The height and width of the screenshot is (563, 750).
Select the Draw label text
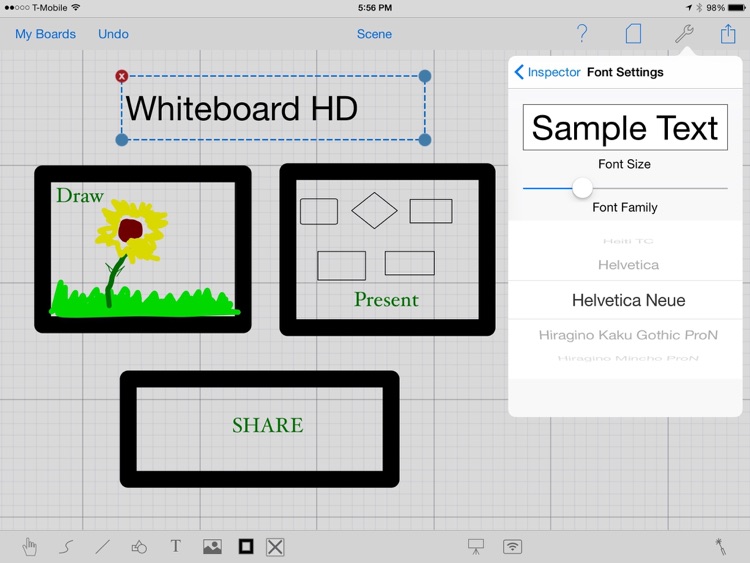80,195
